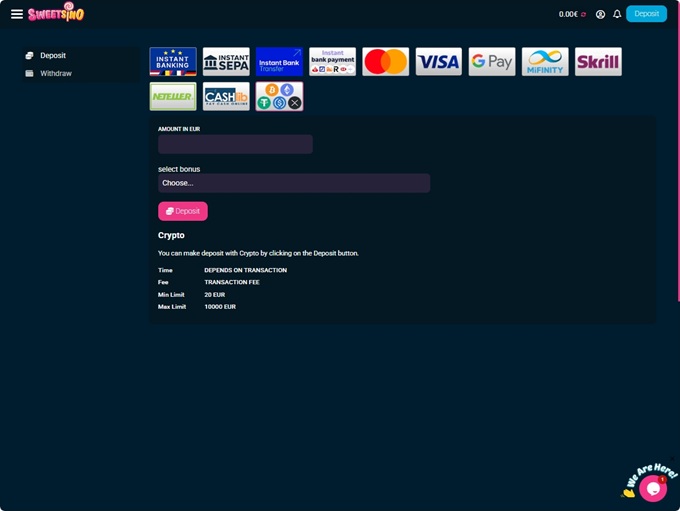This screenshot has width=680, height=511.
Task: Choose Google Pay payment method
Action: (x=492, y=62)
